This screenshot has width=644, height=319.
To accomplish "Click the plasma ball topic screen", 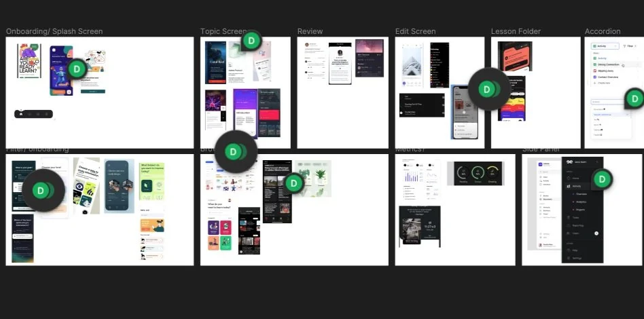I will [215, 111].
